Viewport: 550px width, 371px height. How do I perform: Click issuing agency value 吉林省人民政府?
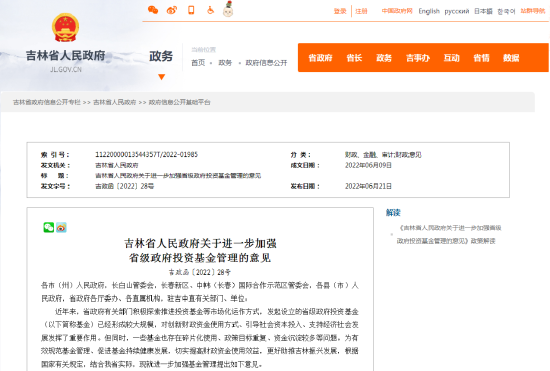(117, 165)
